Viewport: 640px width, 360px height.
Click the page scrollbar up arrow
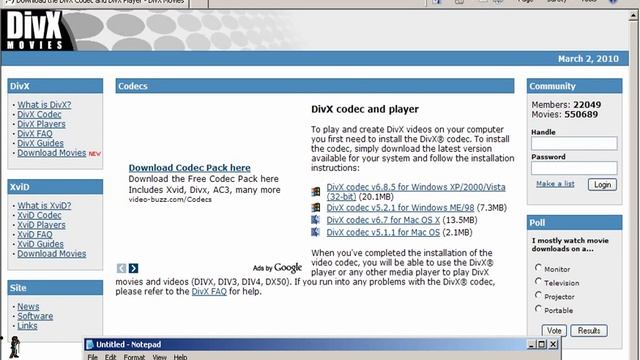[x=633, y=16]
